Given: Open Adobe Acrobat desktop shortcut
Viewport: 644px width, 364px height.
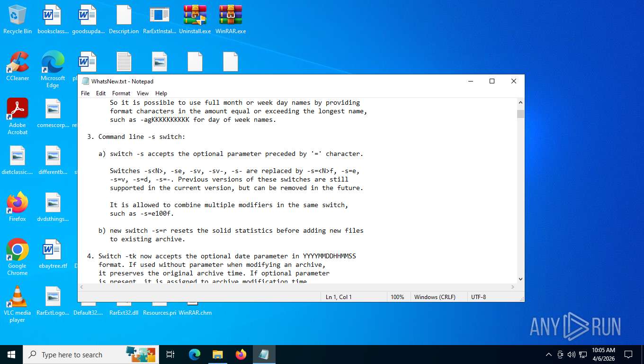Looking at the screenshot, I should [x=18, y=117].
